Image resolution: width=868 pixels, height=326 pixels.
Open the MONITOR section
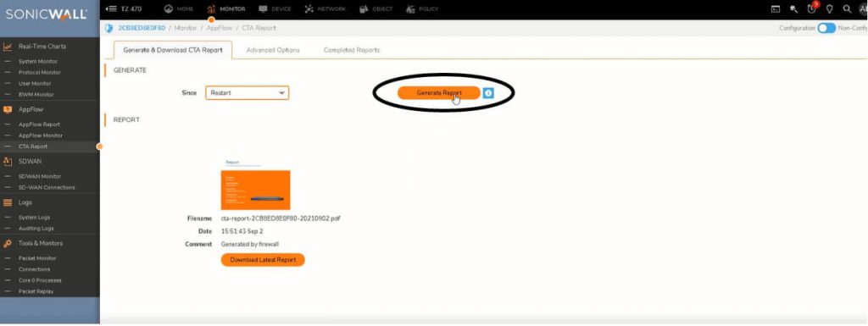point(225,8)
